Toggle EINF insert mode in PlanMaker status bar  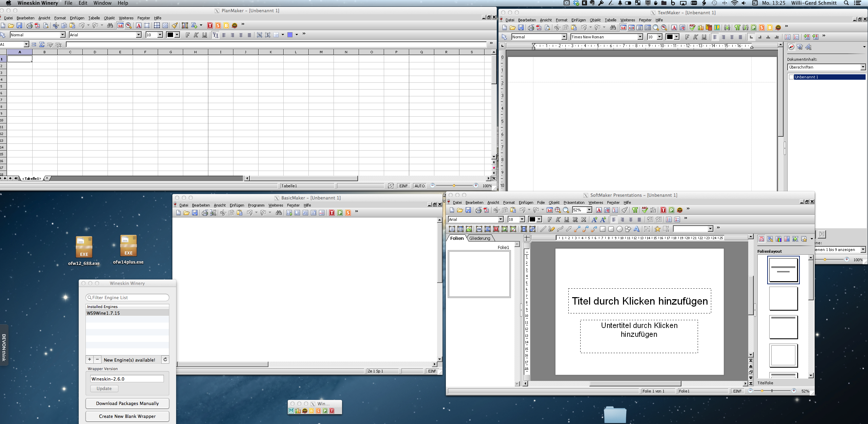pyautogui.click(x=403, y=186)
